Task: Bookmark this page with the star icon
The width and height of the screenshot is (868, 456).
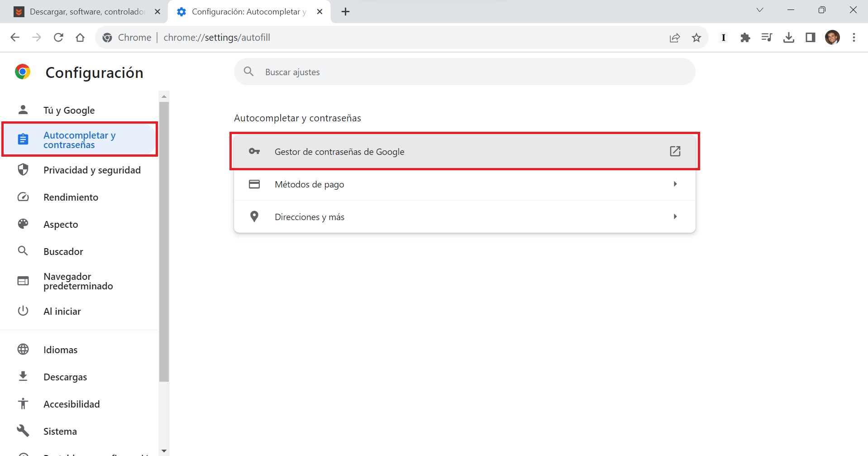Action: click(696, 38)
